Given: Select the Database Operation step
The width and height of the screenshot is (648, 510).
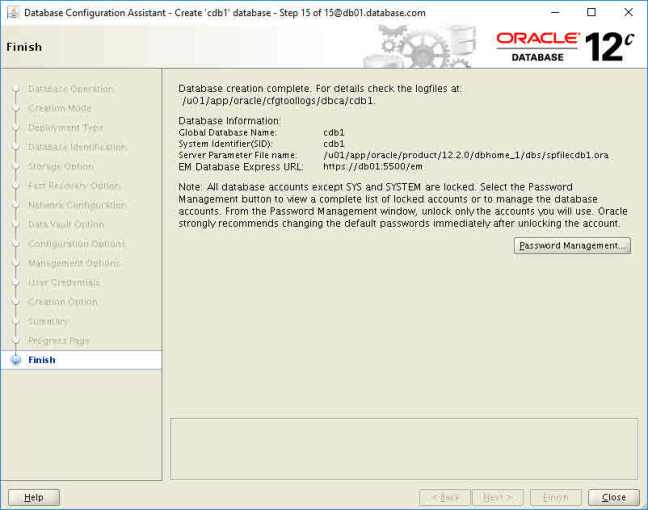Looking at the screenshot, I should (70, 89).
